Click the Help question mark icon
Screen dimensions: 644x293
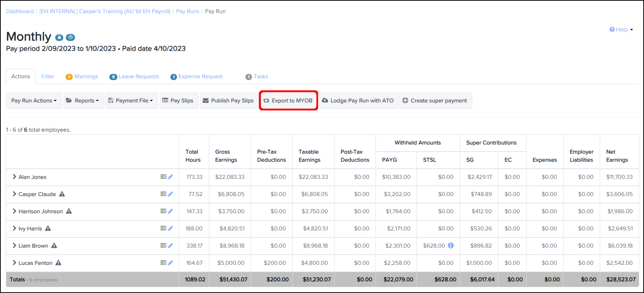click(612, 30)
